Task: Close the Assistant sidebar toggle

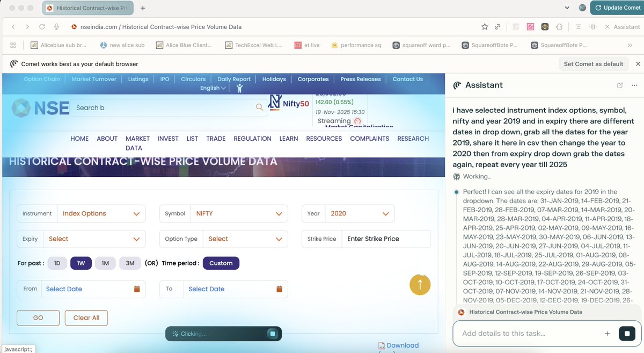Action: pos(622,27)
